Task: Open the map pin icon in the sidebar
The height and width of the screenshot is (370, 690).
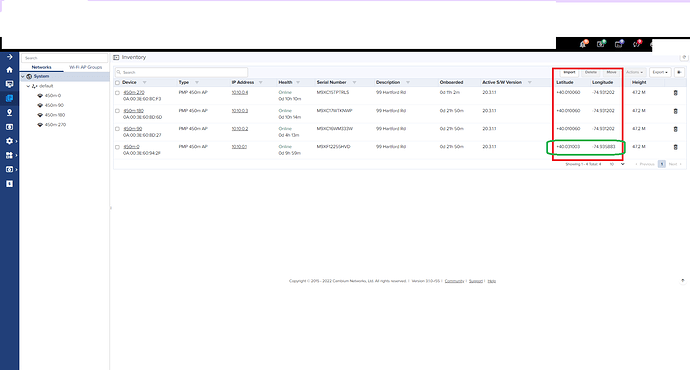Action: [x=9, y=113]
